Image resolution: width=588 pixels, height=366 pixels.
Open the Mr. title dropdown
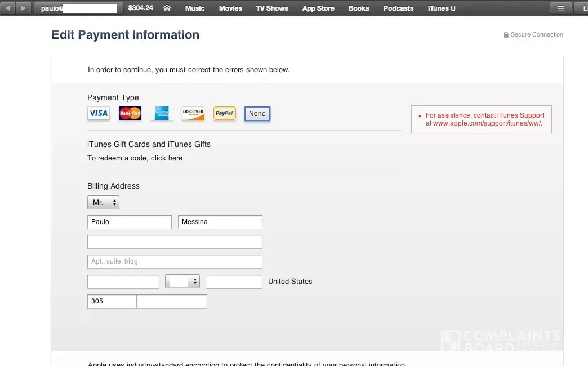103,203
